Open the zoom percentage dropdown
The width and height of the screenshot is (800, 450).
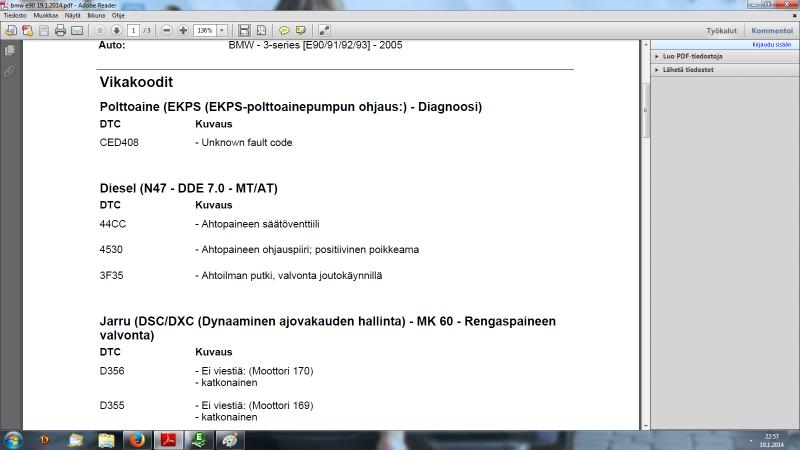tap(222, 31)
